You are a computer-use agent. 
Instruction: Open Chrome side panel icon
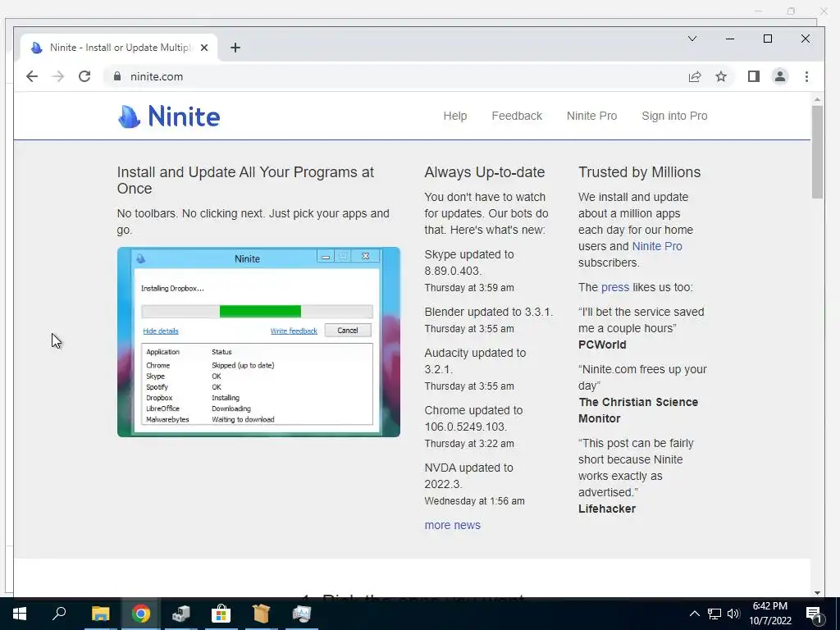(754, 76)
